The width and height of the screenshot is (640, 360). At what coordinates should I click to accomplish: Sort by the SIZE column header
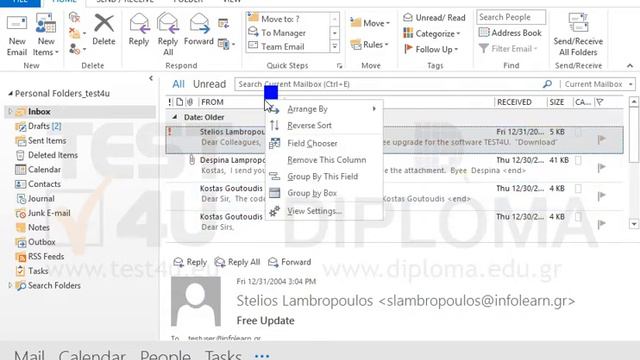[x=556, y=102]
